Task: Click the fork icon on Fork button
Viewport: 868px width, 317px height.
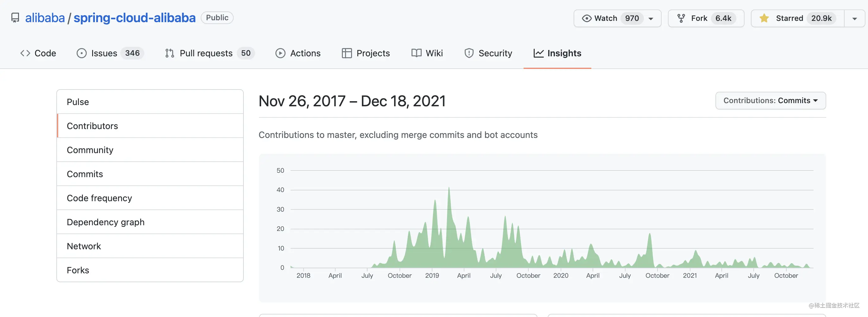Action: (x=681, y=18)
